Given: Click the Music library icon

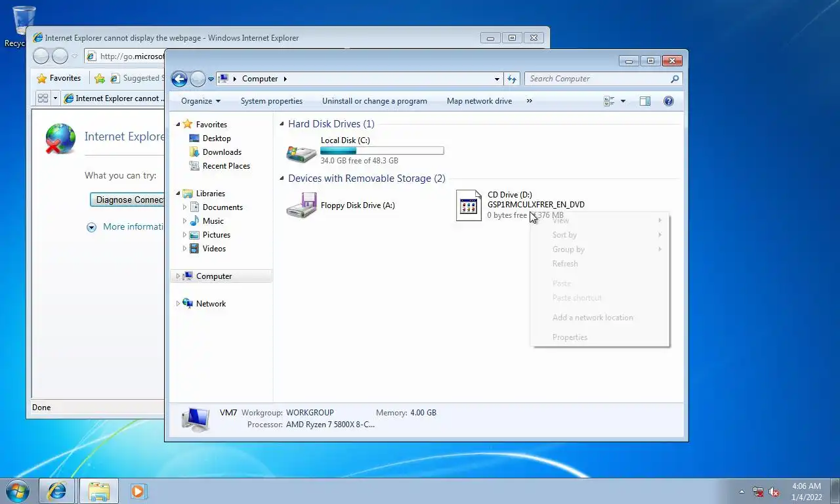Looking at the screenshot, I should [194, 220].
